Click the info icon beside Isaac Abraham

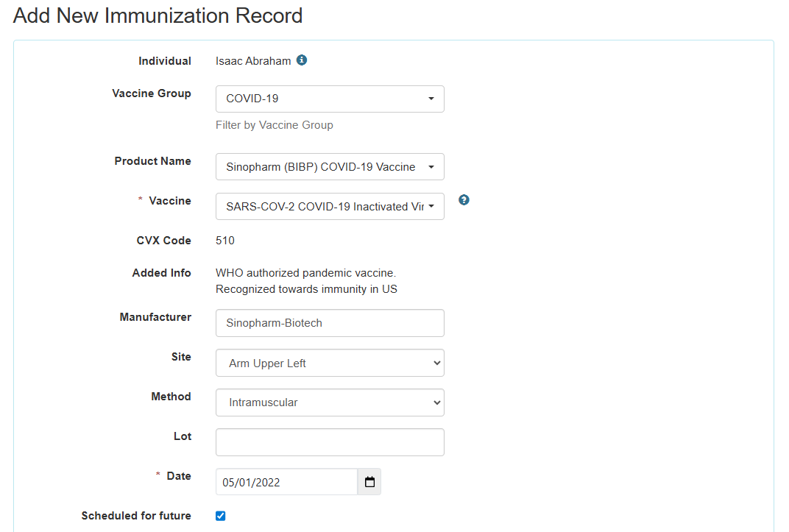click(x=302, y=60)
